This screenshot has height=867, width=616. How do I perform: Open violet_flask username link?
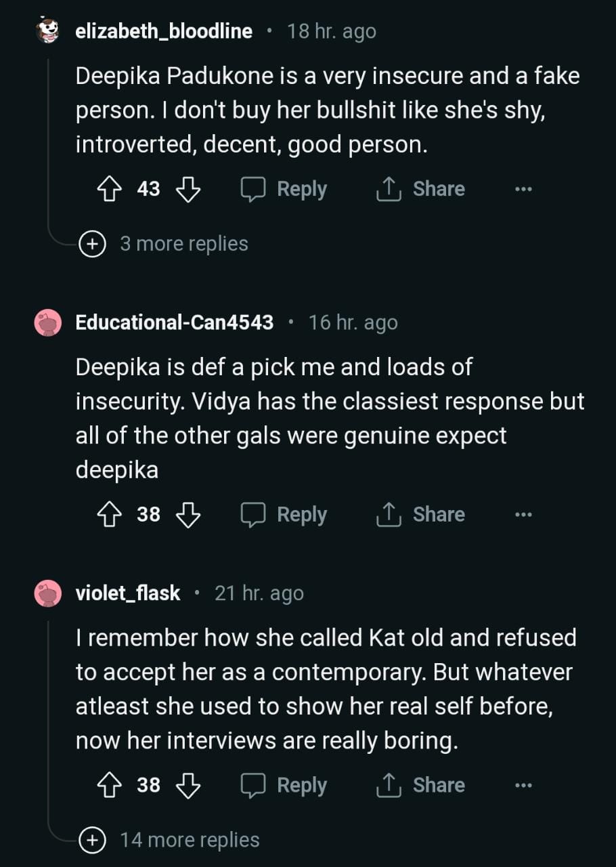(x=128, y=593)
